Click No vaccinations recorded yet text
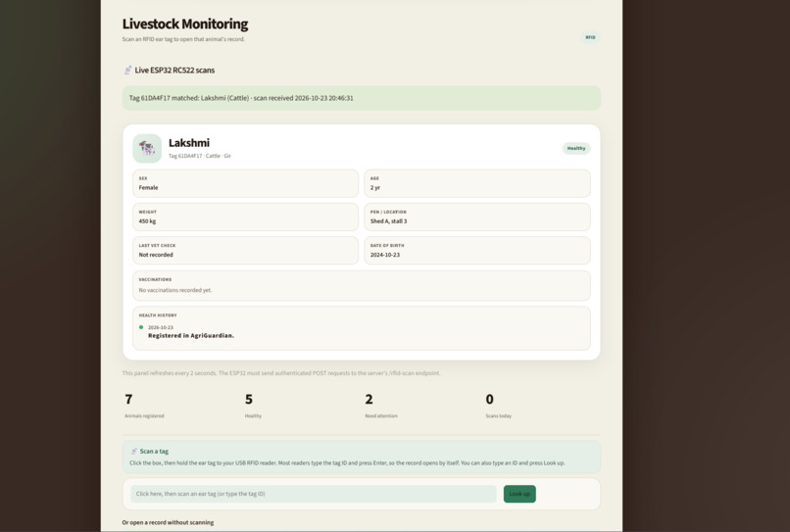The image size is (790, 532). pos(175,290)
